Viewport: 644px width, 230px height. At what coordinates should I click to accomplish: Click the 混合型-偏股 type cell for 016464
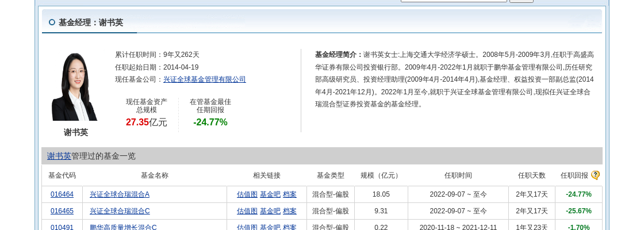tap(330, 194)
